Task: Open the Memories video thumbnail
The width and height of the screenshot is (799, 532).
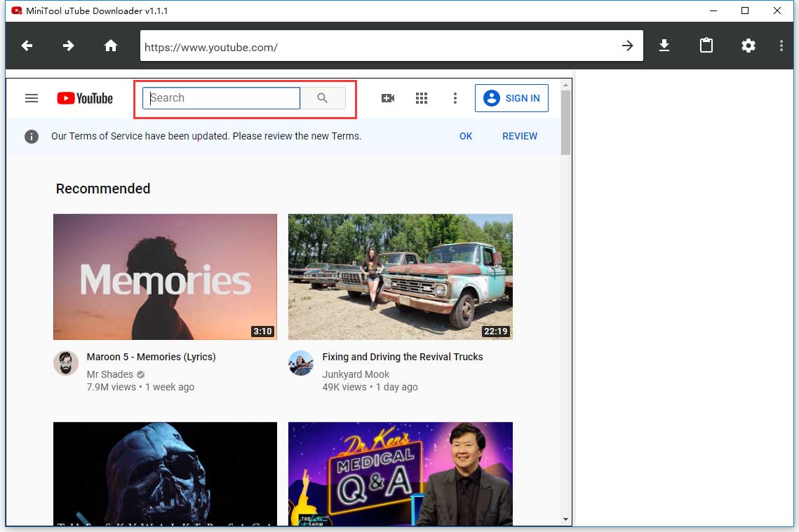Action: (165, 276)
